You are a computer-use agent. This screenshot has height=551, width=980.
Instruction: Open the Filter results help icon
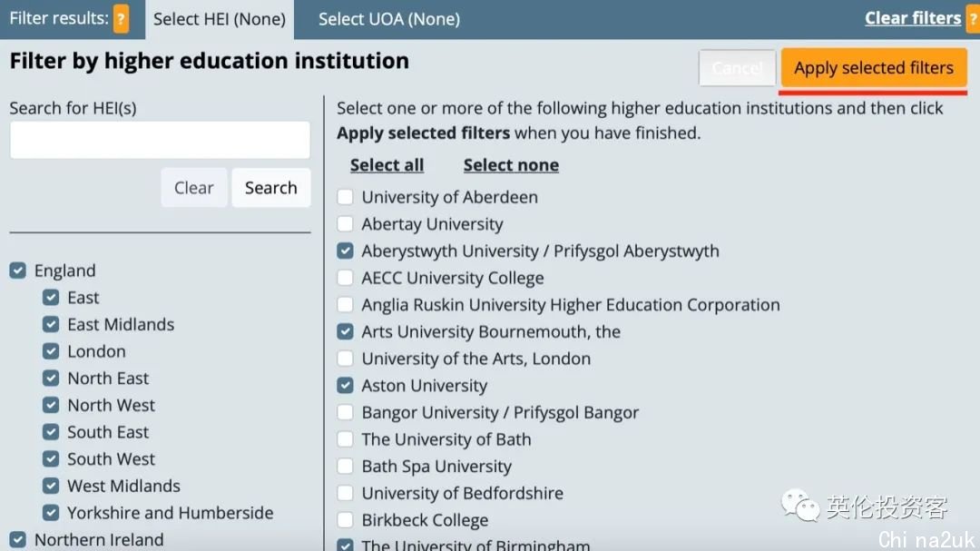click(122, 19)
